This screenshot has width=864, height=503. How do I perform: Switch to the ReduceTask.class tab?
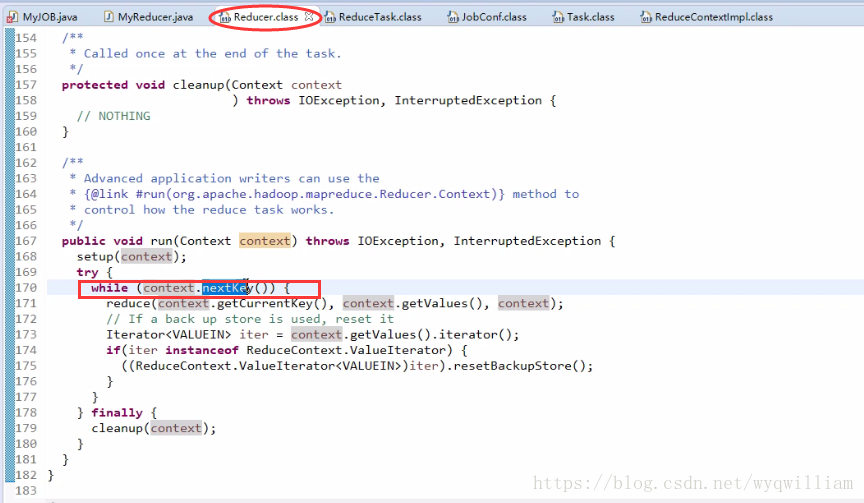[374, 17]
